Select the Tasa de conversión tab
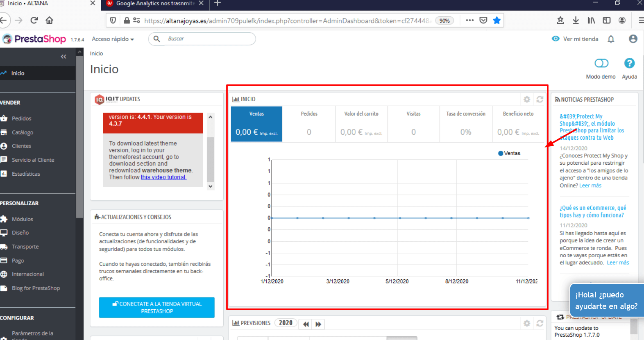The width and height of the screenshot is (644, 340). (x=466, y=124)
